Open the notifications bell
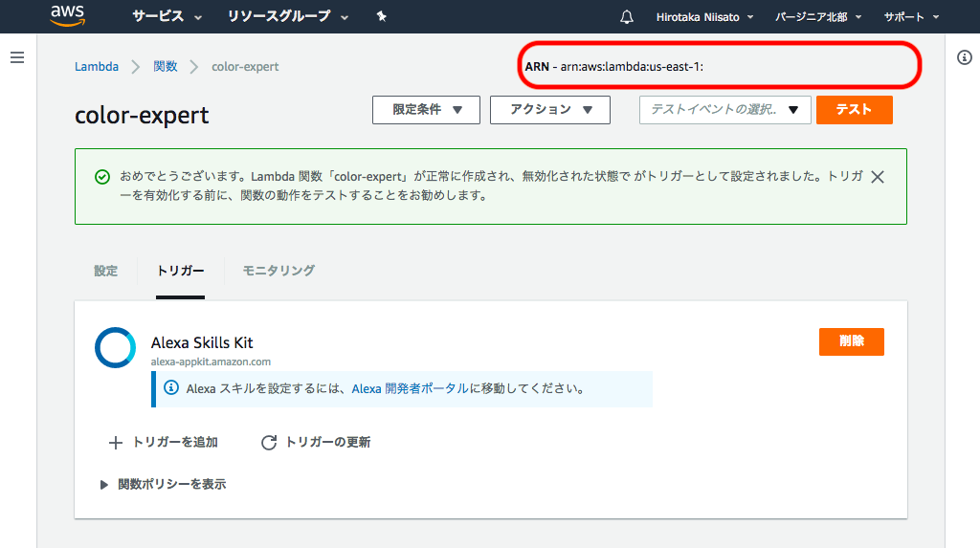Screen dimensions: 980x548 [x=626, y=17]
